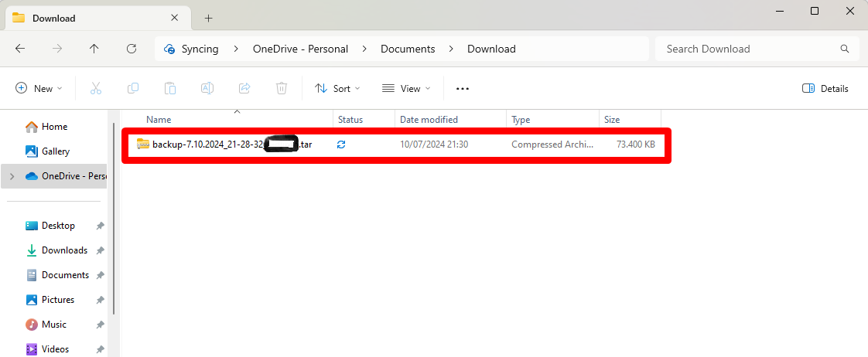This screenshot has width=868, height=357.
Task: Click the Paste clipboard icon
Action: pyautogui.click(x=170, y=89)
